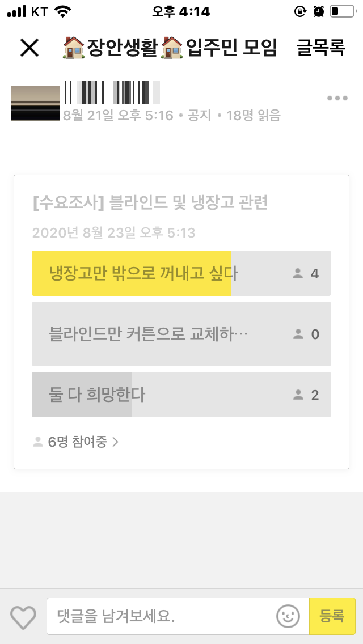Tap the person icon showing 2 voters

pos(298,395)
